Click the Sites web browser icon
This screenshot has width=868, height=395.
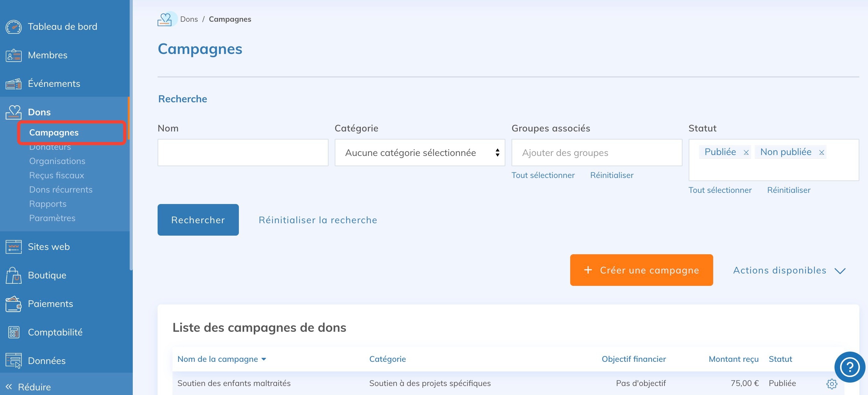coord(13,247)
